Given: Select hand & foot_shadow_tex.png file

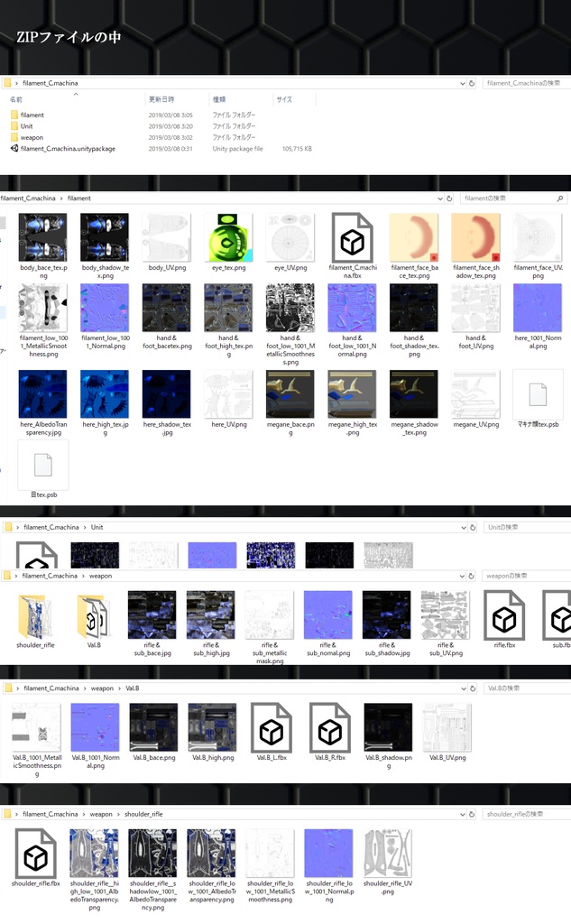Looking at the screenshot, I should coord(414,320).
